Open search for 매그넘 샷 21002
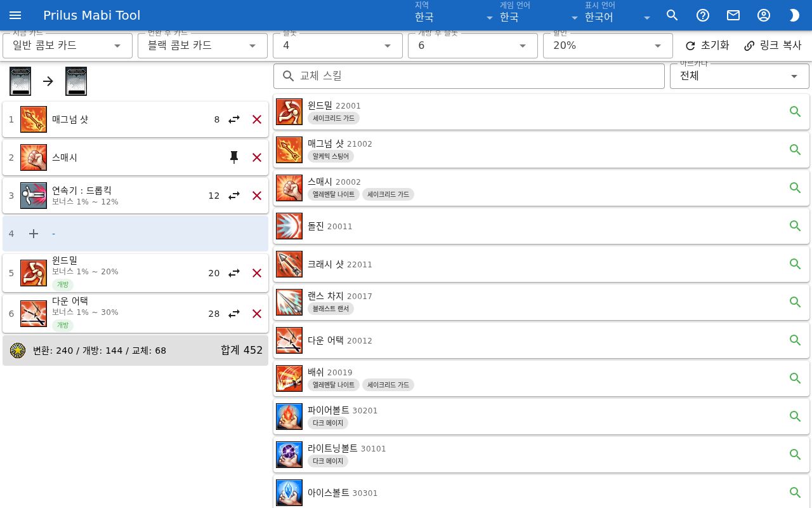 click(795, 150)
